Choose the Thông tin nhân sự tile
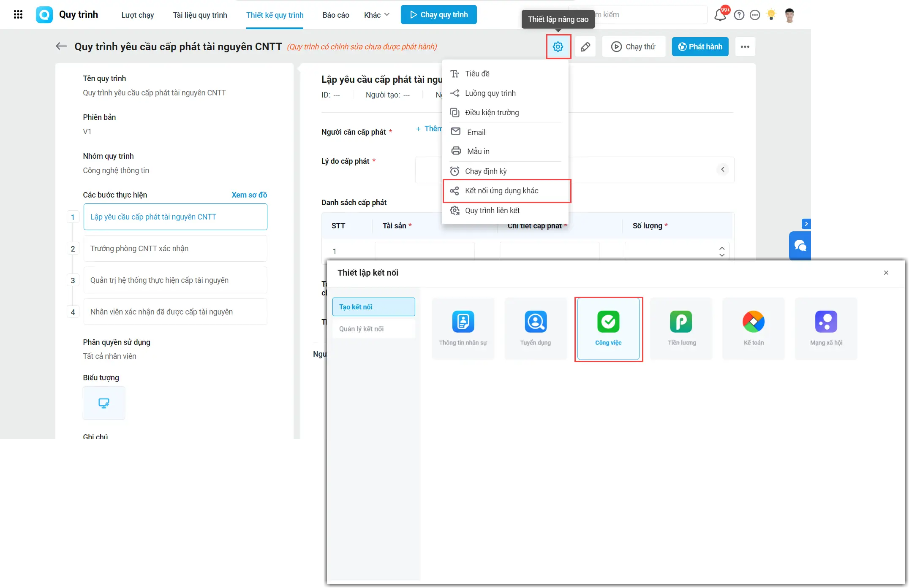909x588 pixels. pos(463,329)
